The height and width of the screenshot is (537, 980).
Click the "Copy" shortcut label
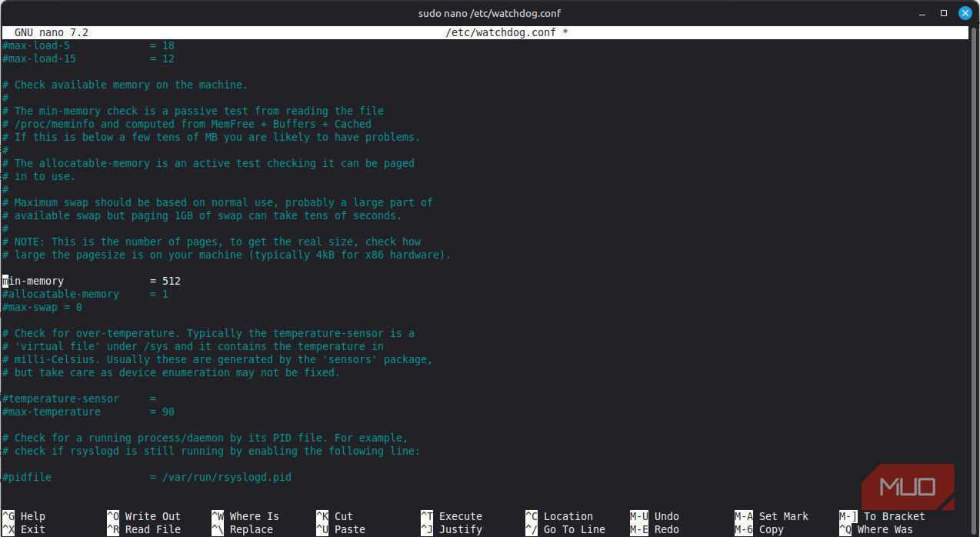click(772, 529)
